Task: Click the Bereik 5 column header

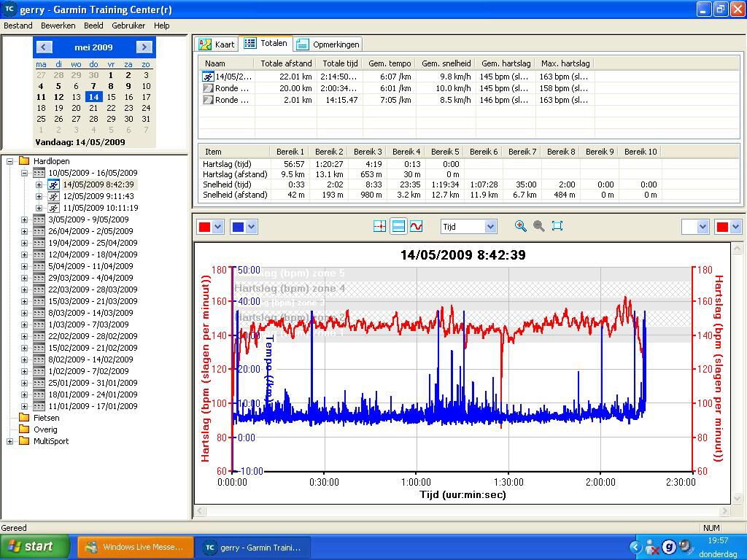Action: pos(445,152)
